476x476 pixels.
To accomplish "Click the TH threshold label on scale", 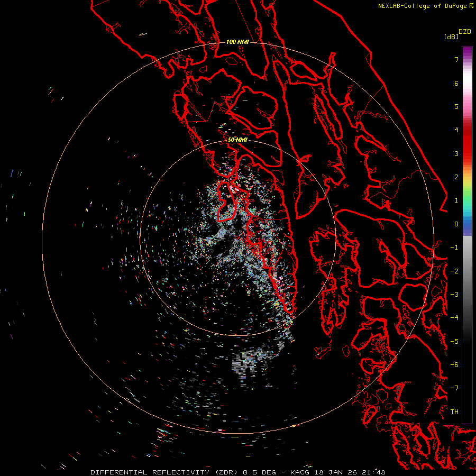I will pyautogui.click(x=454, y=412).
